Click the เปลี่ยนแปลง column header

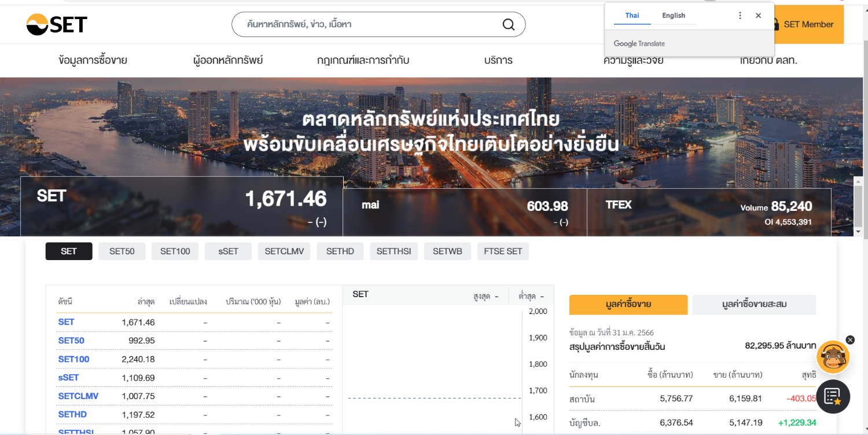[188, 302]
